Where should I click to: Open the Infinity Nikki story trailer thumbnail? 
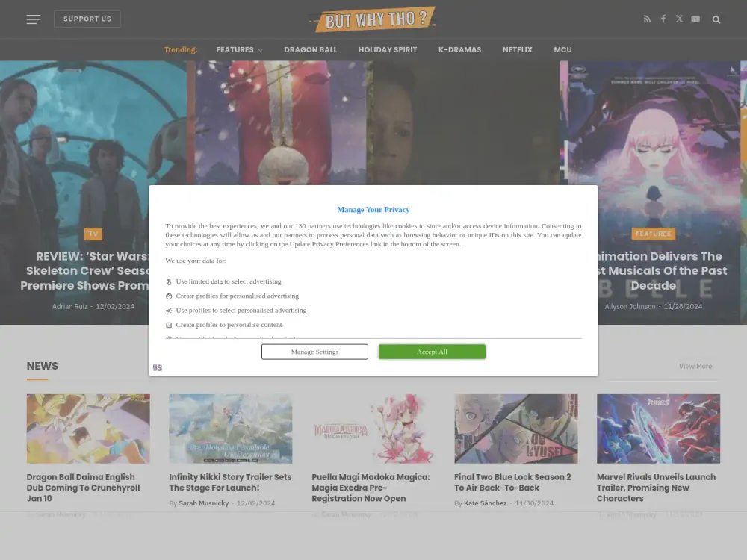(x=230, y=429)
